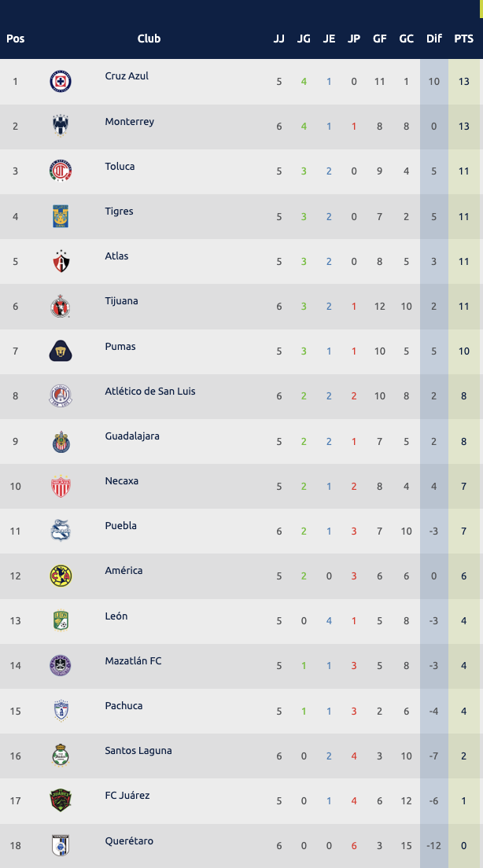Open Atlético de San Luis team page

150,392
